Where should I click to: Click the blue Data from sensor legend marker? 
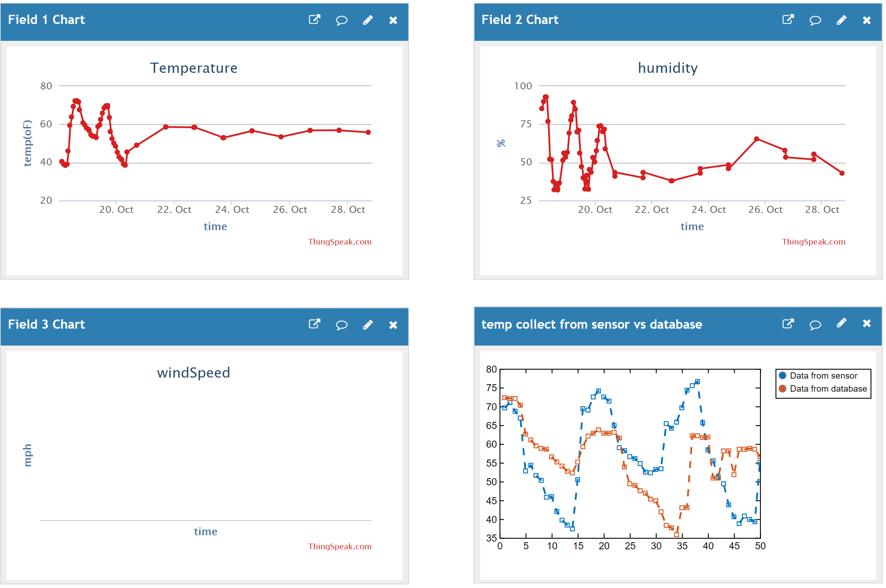click(x=783, y=375)
